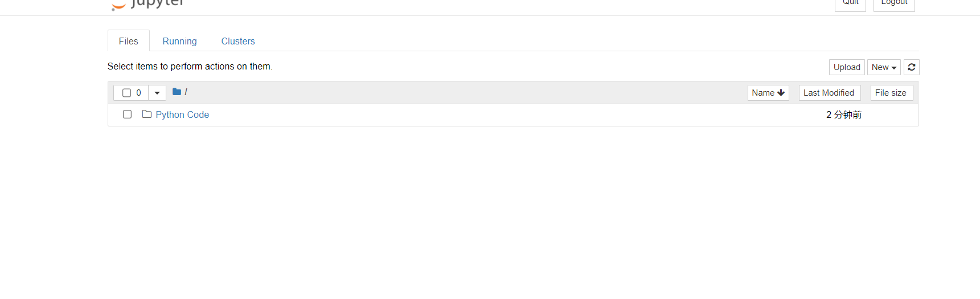Click the folder icon next to Python Code
The height and width of the screenshot is (299, 980).
point(146,114)
